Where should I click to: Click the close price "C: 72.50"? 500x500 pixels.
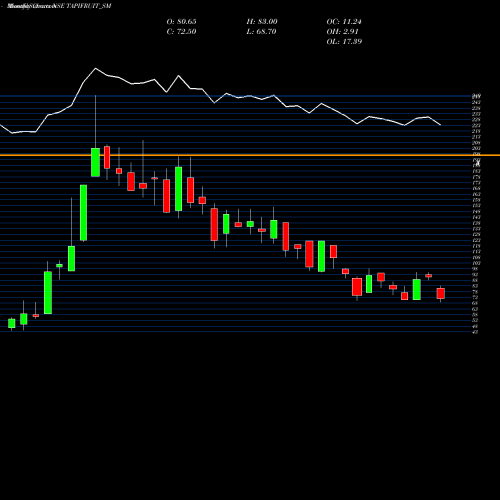tap(181, 32)
